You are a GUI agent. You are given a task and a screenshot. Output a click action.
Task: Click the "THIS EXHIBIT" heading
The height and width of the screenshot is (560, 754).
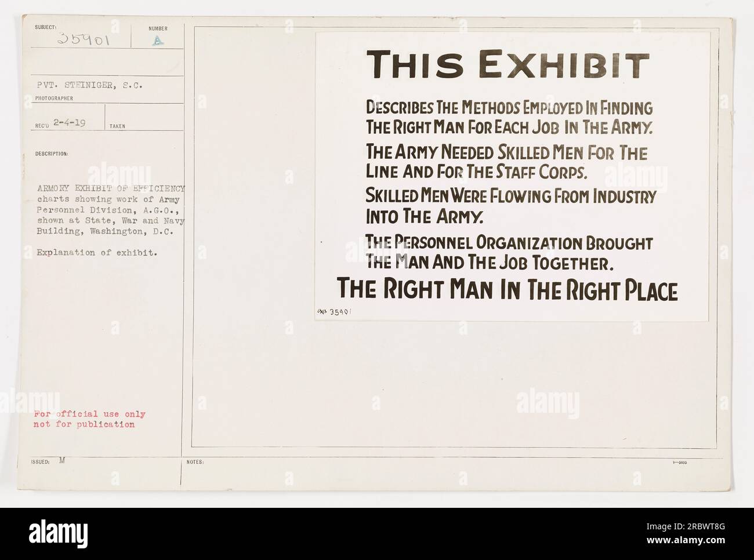pos(507,64)
